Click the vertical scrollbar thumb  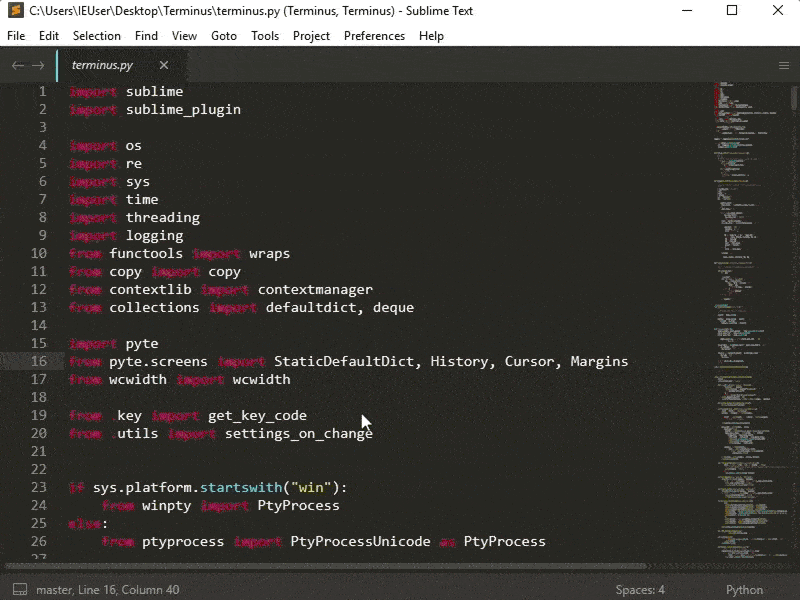(x=794, y=98)
